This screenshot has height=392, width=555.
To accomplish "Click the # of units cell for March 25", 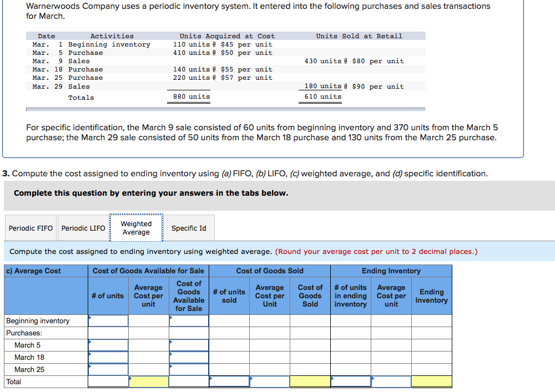I will click(108, 369).
